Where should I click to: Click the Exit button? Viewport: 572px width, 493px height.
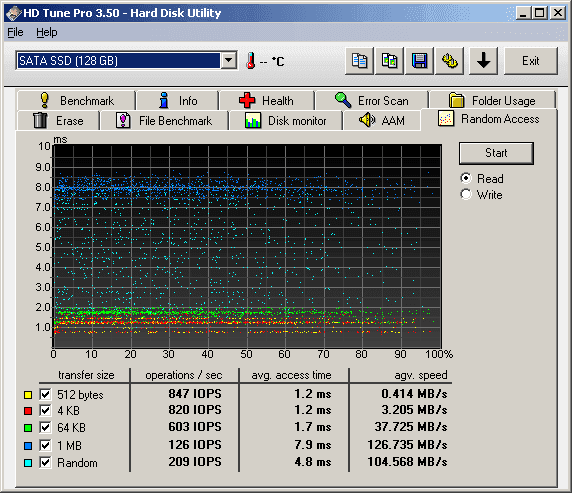pos(531,61)
